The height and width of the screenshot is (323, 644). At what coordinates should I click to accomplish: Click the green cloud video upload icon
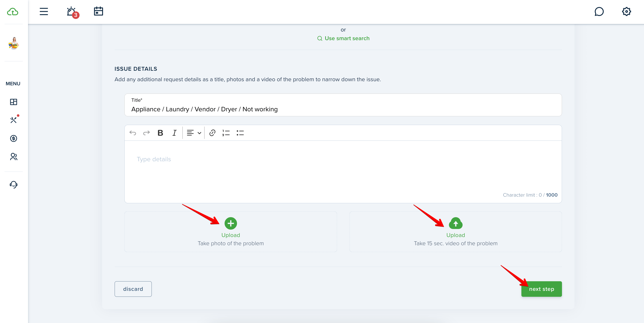point(456,223)
